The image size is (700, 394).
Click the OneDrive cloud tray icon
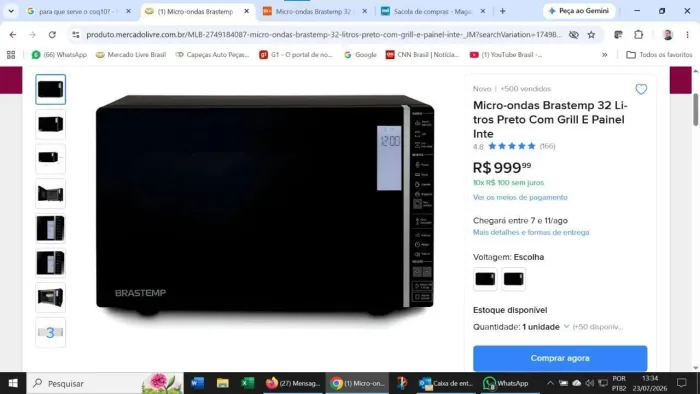coord(576,383)
